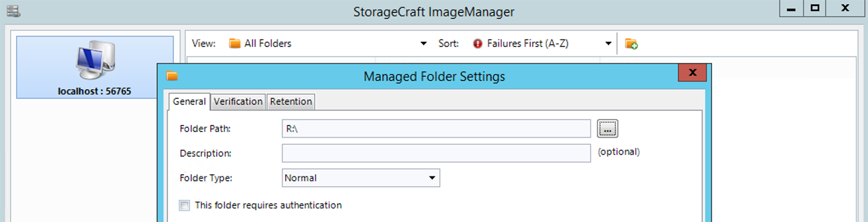Image resolution: width=868 pixels, height=222 pixels.
Task: Switch to the Retention tab
Action: (x=291, y=101)
